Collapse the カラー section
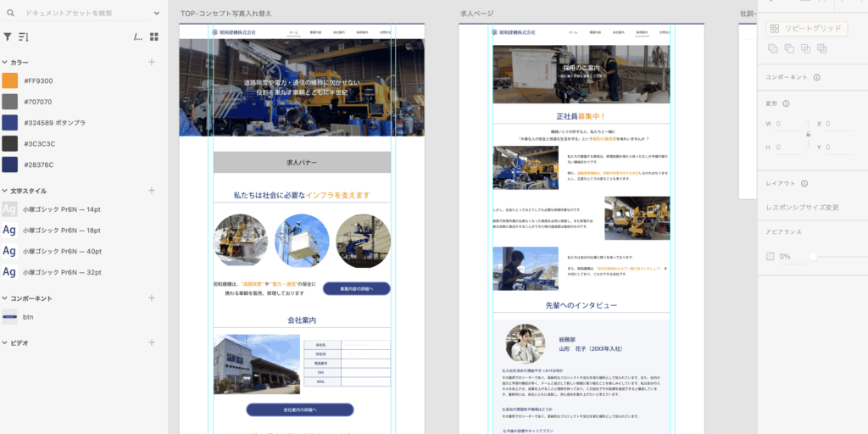This screenshot has width=868, height=434. [4, 63]
